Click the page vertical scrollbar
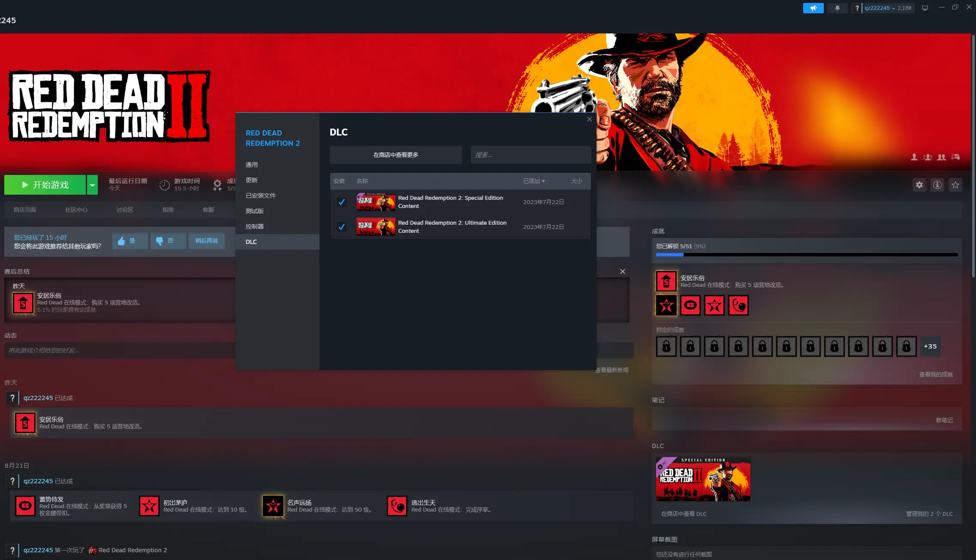 (973, 157)
